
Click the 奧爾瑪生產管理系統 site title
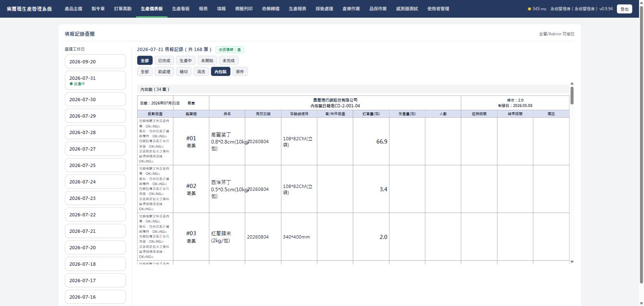pyautogui.click(x=30, y=9)
